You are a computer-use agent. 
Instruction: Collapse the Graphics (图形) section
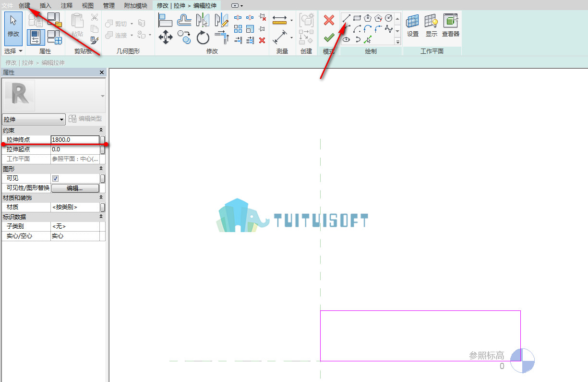point(101,169)
